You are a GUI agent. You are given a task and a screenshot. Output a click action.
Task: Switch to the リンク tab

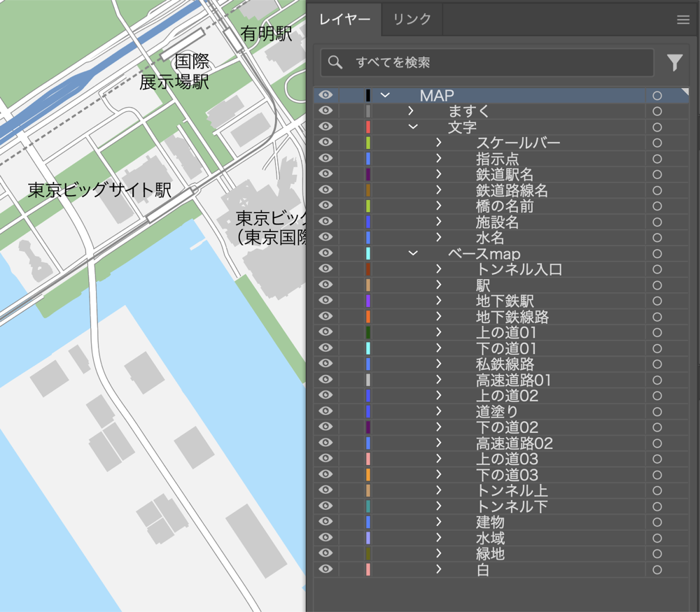tap(411, 20)
